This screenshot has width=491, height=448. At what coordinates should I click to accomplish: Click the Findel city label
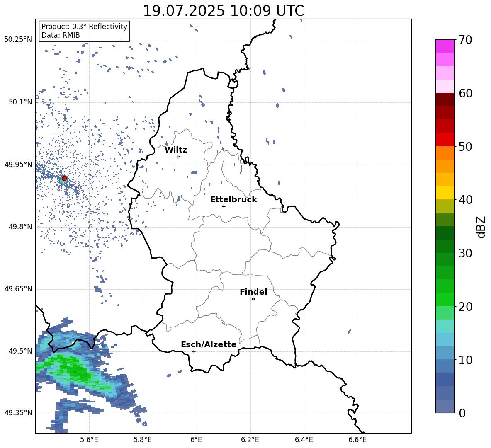[x=253, y=292]
